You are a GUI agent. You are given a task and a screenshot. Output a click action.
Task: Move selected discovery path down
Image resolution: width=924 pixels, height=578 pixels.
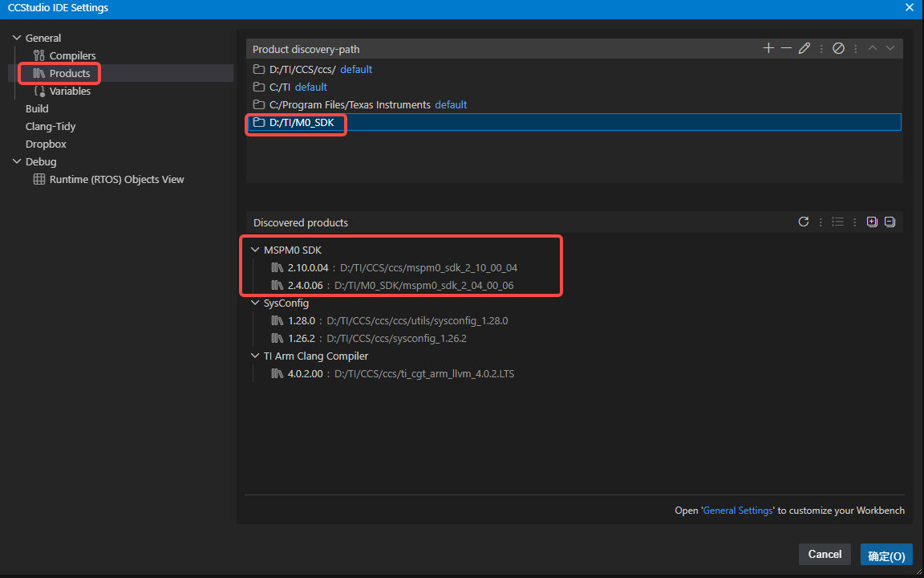coord(890,48)
